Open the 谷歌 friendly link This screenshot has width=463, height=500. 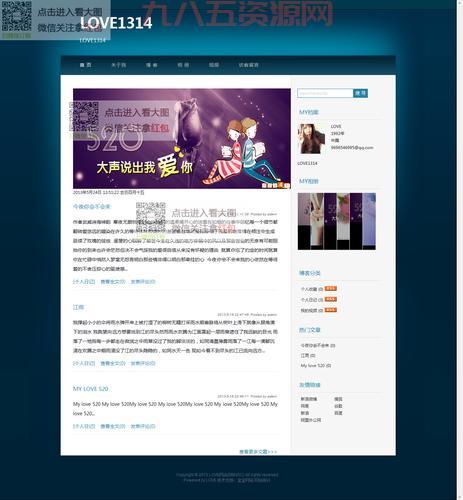[x=338, y=406]
